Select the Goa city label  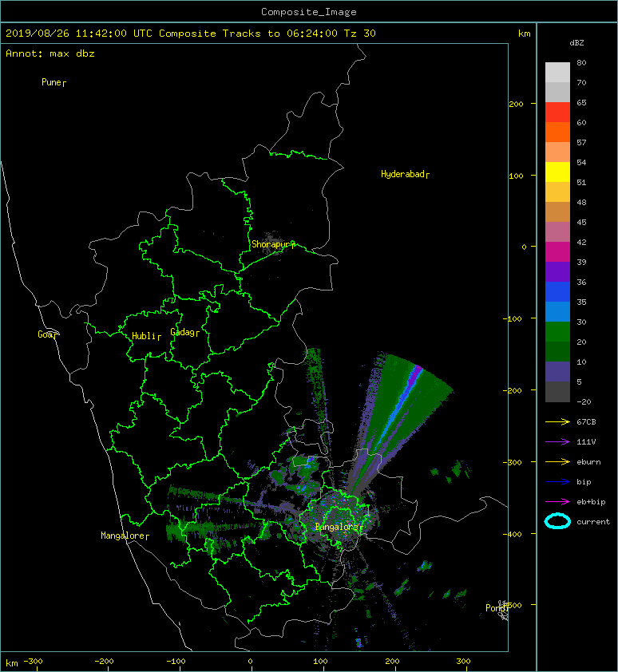(47, 334)
